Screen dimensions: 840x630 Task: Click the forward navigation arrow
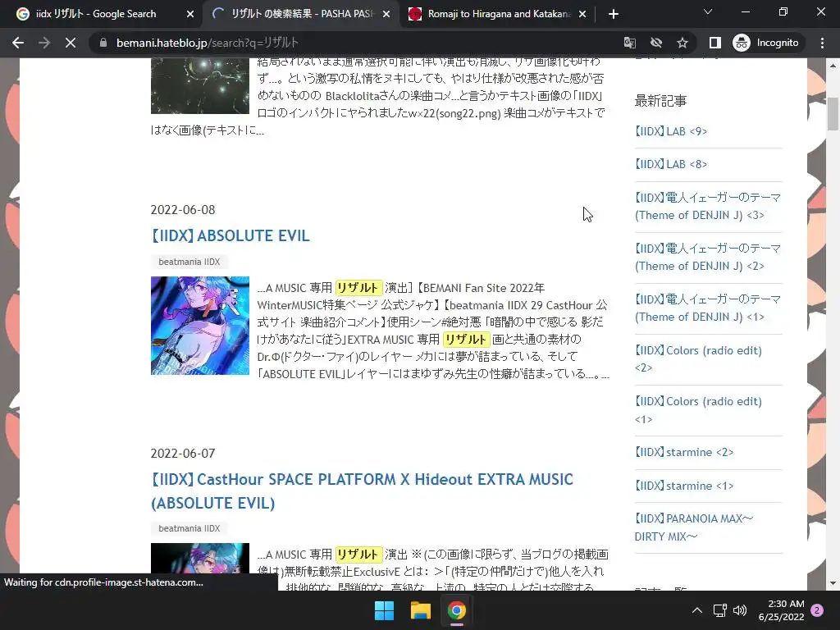tap(44, 43)
